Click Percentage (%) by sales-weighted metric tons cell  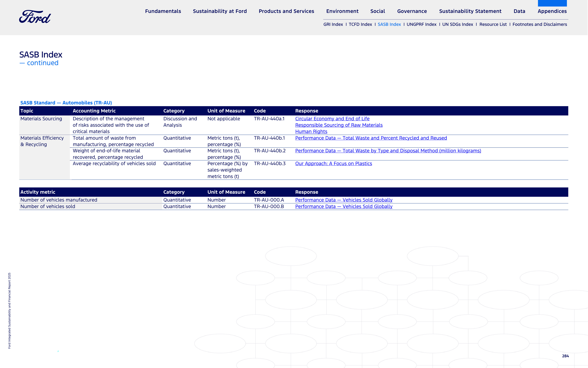(228, 170)
